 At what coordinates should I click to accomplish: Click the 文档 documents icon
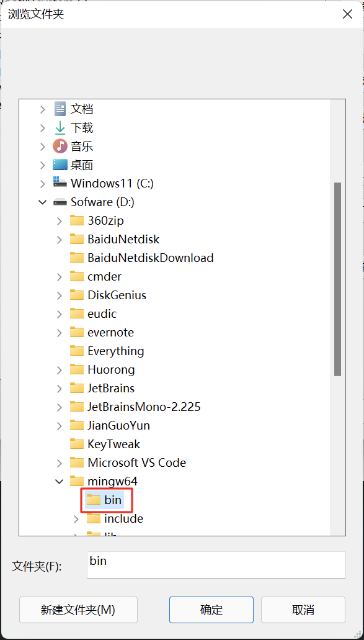point(60,109)
